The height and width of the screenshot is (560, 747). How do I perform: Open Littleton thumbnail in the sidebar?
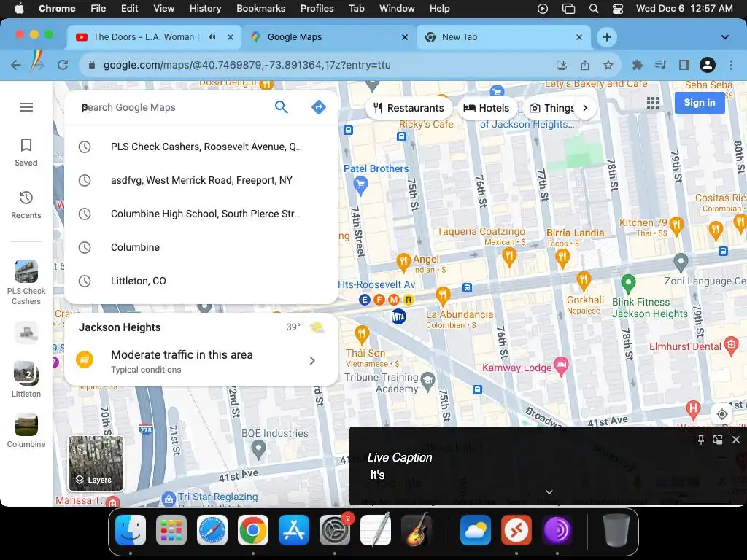click(26, 373)
